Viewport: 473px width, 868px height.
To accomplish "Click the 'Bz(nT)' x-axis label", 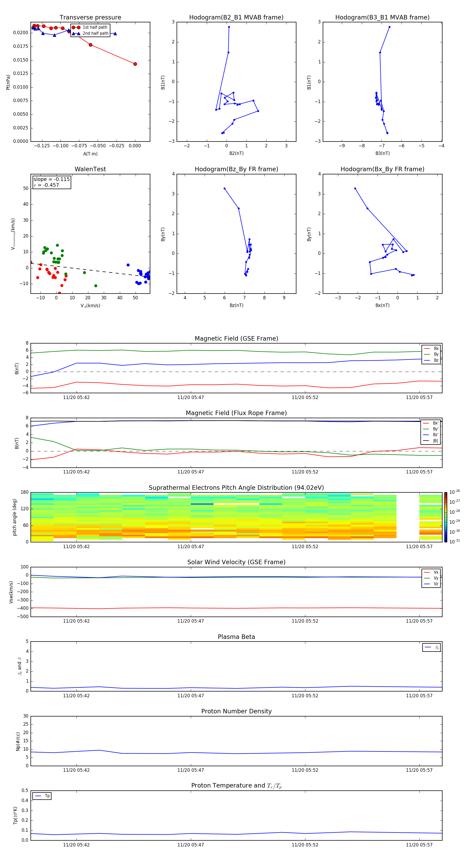I will (236, 306).
